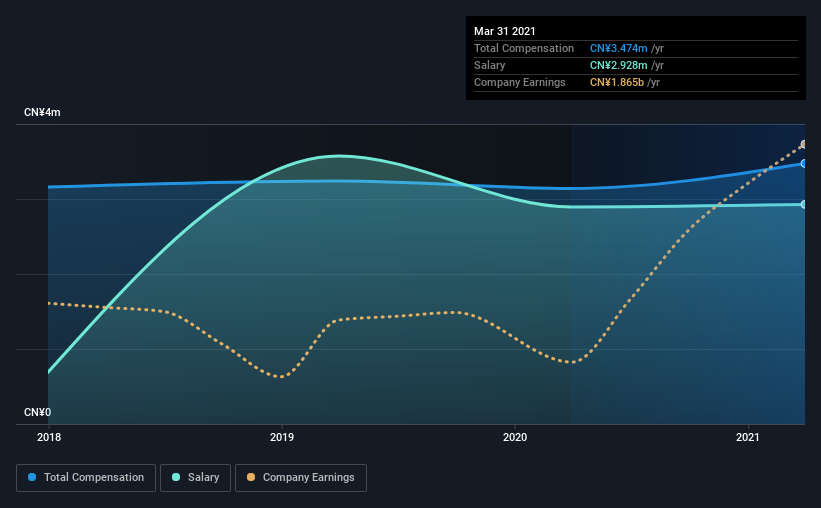Click the CN¥2.928m salary value
Image resolution: width=821 pixels, height=508 pixels.
tap(618, 65)
